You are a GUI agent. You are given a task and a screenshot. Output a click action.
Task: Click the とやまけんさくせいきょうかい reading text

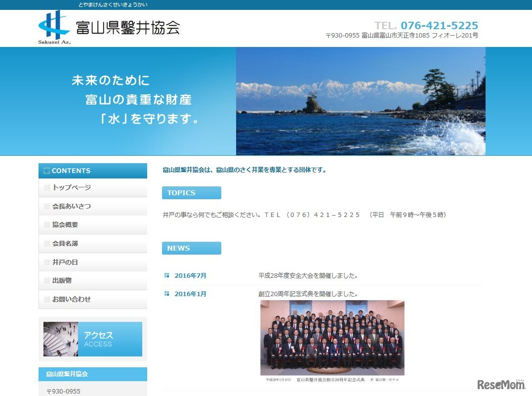113,5
